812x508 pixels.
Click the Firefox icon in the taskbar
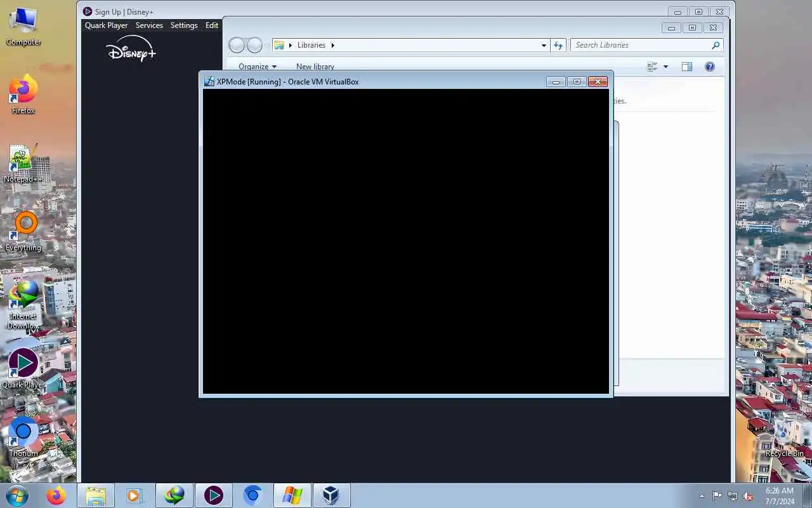56,495
